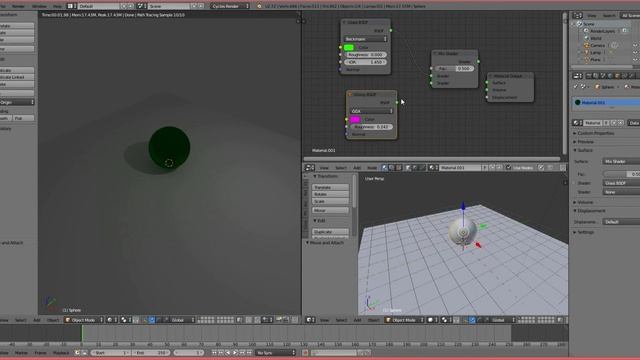Open the Default screen layout selector
Screen dimensions: 640x360
(99, 6)
